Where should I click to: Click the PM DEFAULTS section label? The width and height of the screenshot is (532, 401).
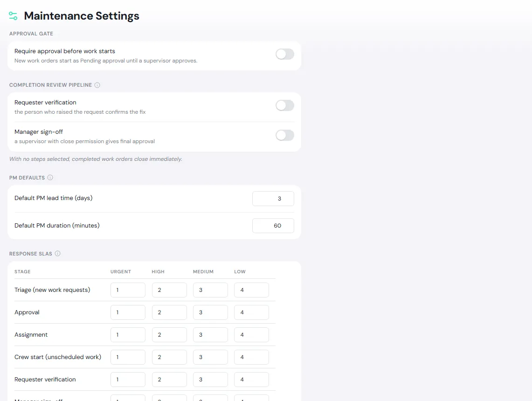[x=27, y=178]
